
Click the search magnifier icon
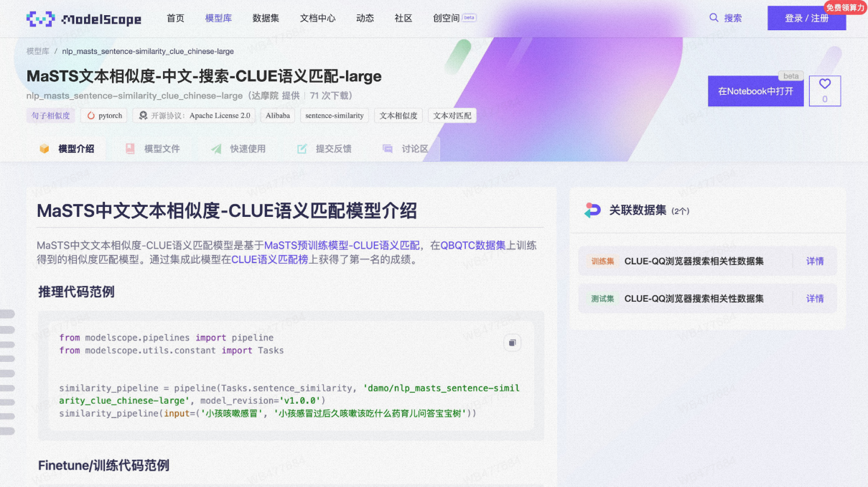(714, 18)
